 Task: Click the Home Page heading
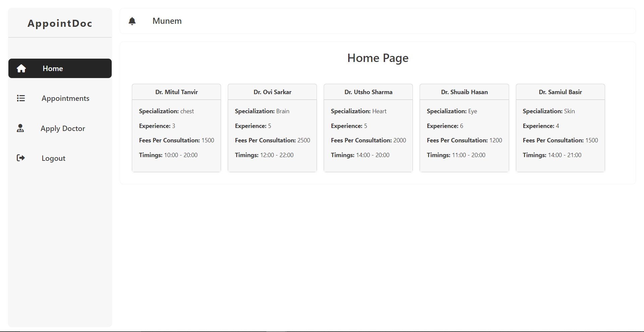tap(378, 58)
